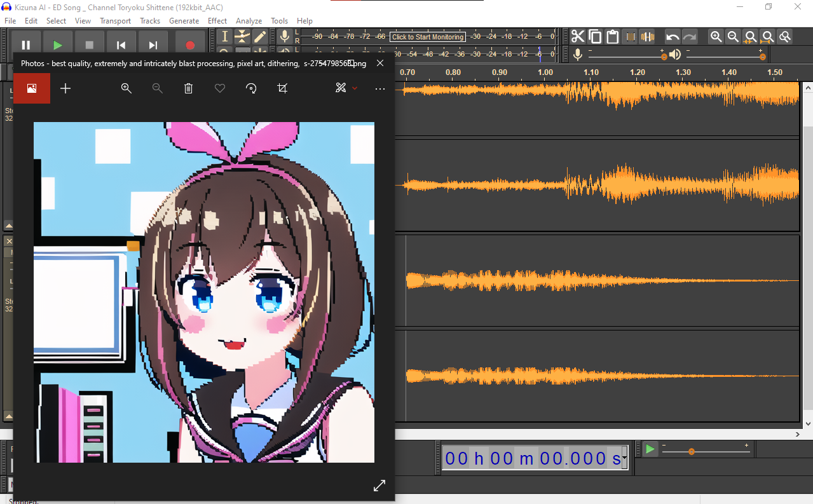Zoom out on the Audacity timeline
The image size is (813, 504).
733,36
